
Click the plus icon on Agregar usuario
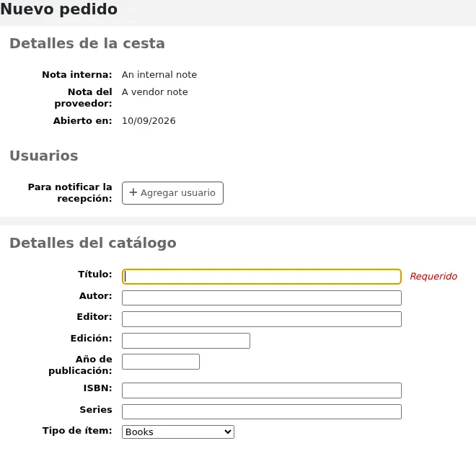133,192
